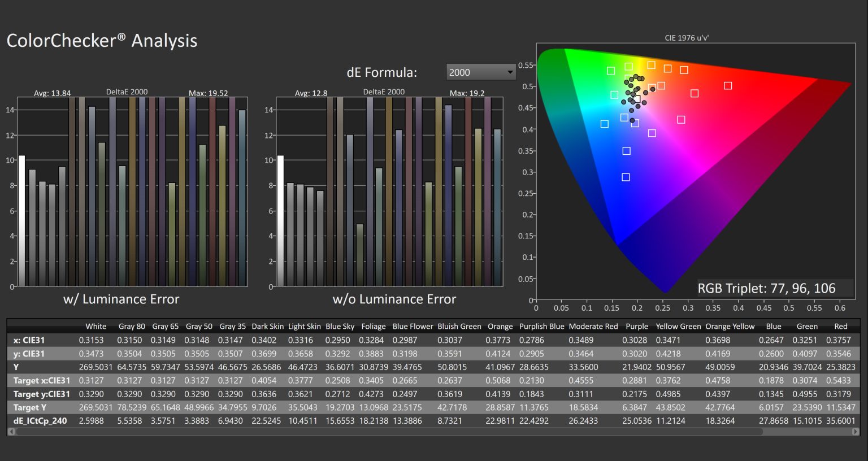Select the Target Y row header
868x461 pixels.
[31, 407]
